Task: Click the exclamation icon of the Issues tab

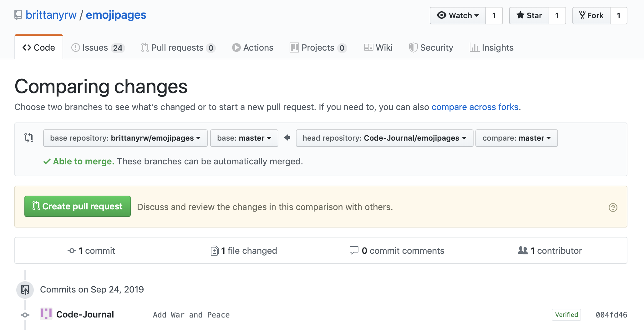Action: pyautogui.click(x=75, y=47)
